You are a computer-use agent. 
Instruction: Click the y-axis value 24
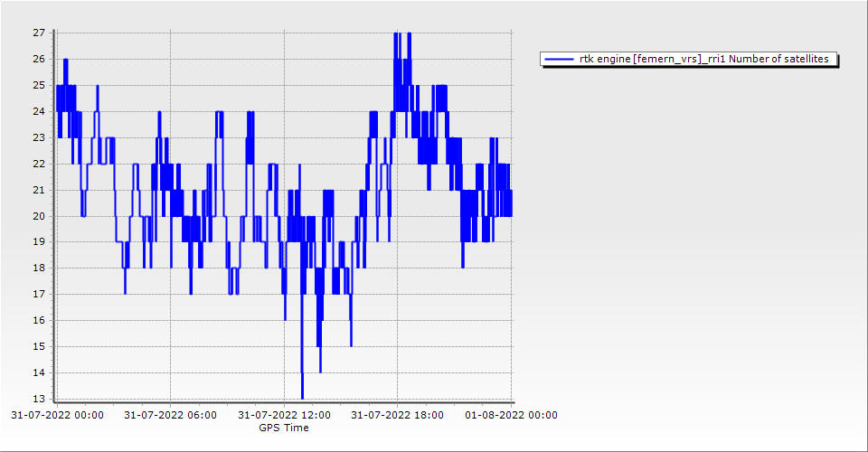(x=39, y=112)
